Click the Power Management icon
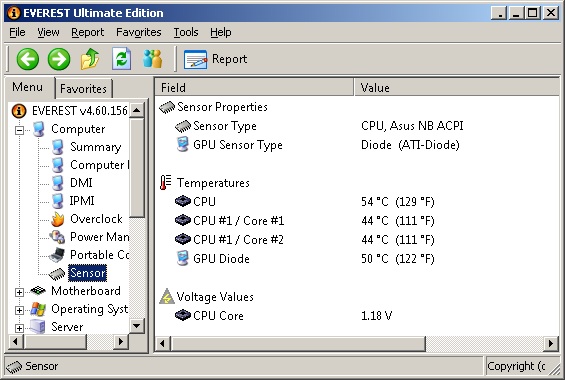The height and width of the screenshot is (380, 565). pyautogui.click(x=57, y=237)
